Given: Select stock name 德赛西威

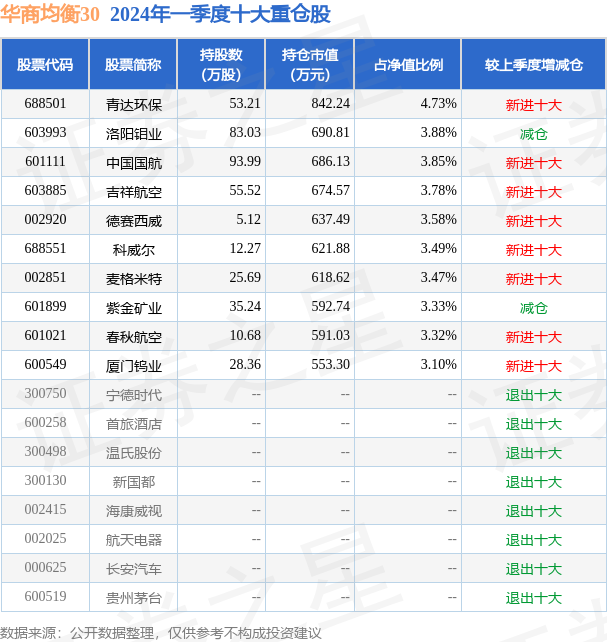Looking at the screenshot, I should (x=134, y=221).
